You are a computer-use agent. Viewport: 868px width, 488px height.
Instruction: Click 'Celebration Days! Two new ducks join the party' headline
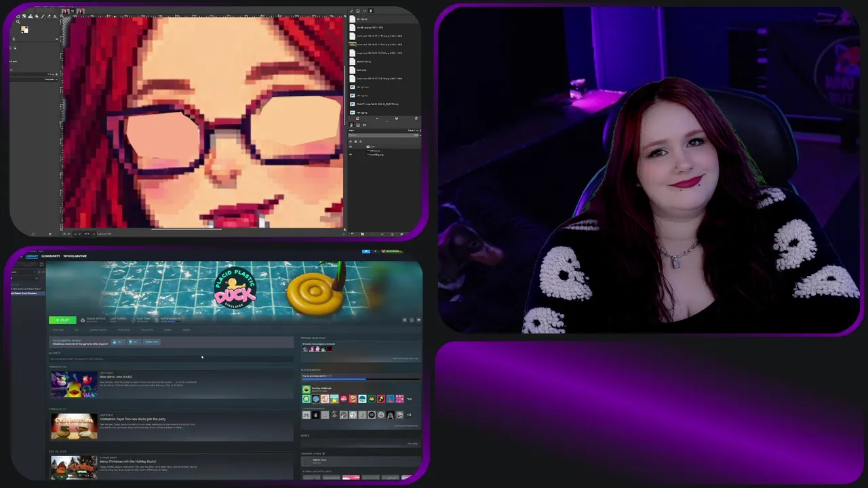click(132, 419)
